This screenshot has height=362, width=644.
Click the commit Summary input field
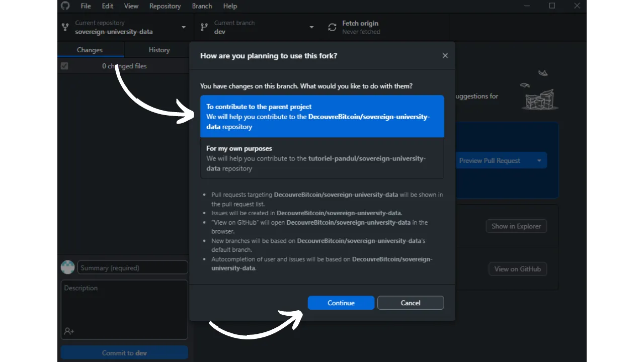[133, 267]
